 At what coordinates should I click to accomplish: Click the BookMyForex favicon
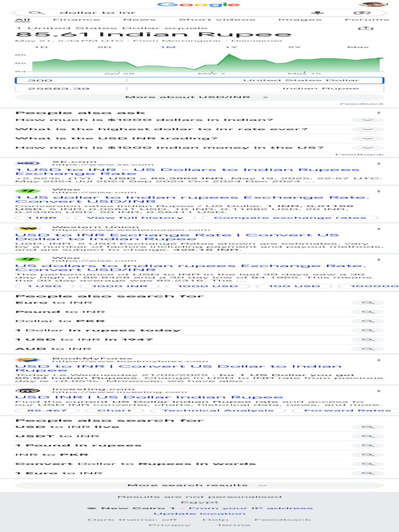coord(28,360)
